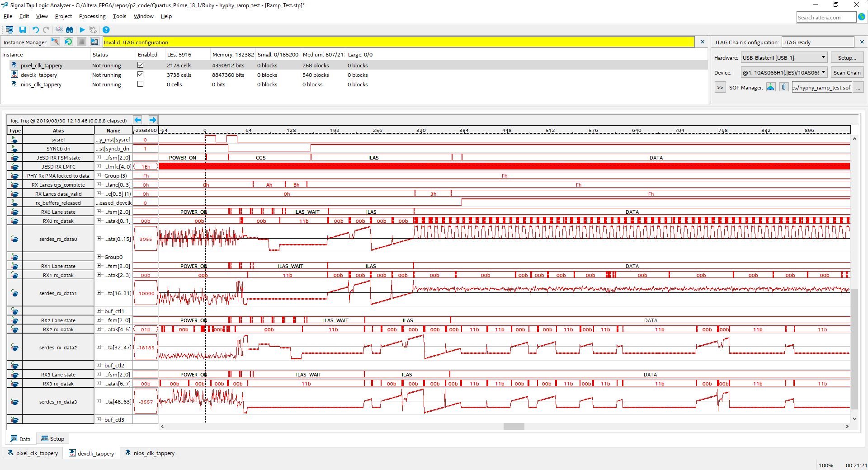Click the Search altera.com field
The width and height of the screenshot is (868, 470).
826,17
